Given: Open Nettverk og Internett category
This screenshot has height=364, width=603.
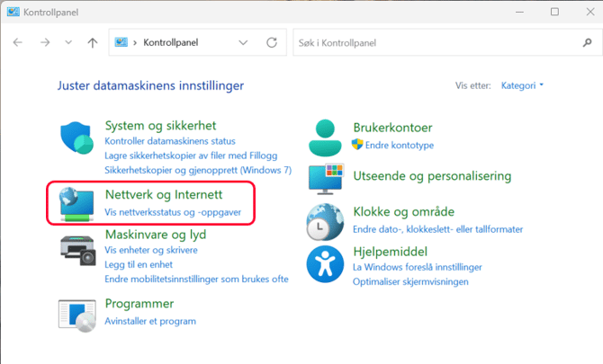Looking at the screenshot, I should coord(164,195).
